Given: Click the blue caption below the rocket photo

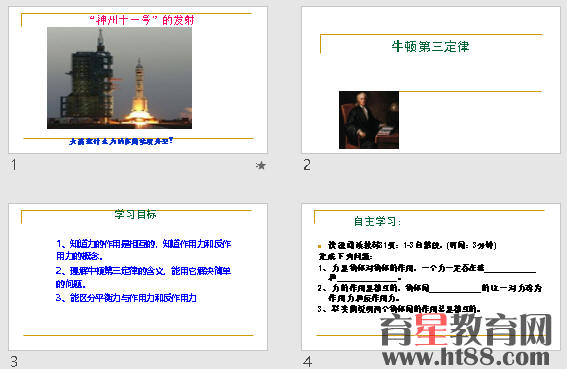Looking at the screenshot, I should pyautogui.click(x=121, y=141).
